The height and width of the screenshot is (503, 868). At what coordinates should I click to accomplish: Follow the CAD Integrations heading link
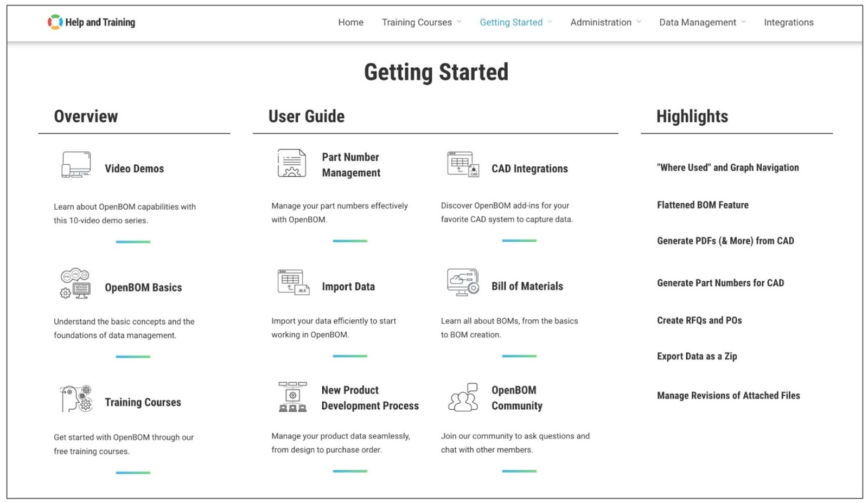529,169
